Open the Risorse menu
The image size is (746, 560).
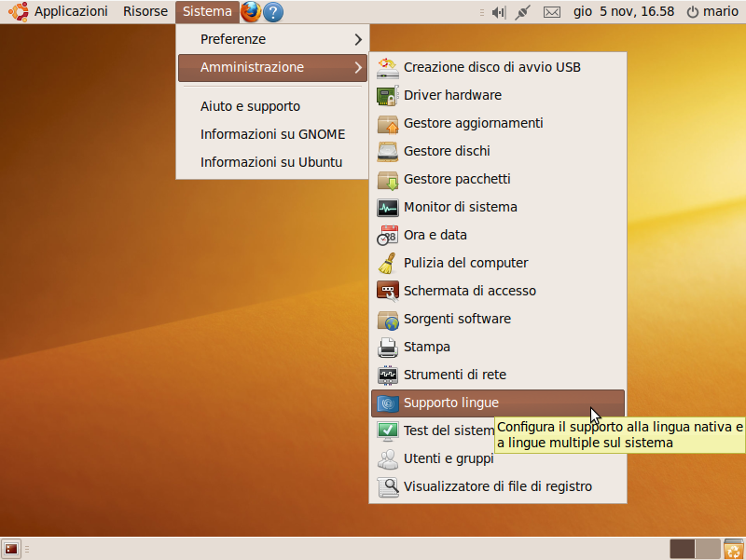coord(145,12)
